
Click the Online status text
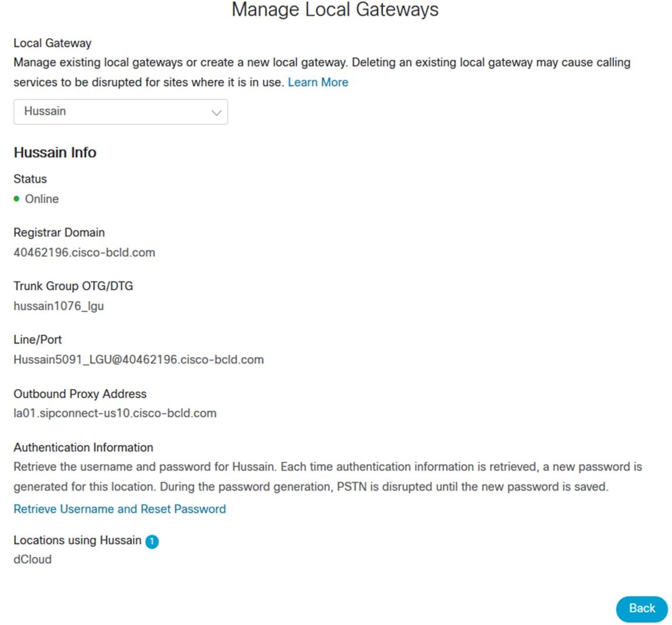42,199
